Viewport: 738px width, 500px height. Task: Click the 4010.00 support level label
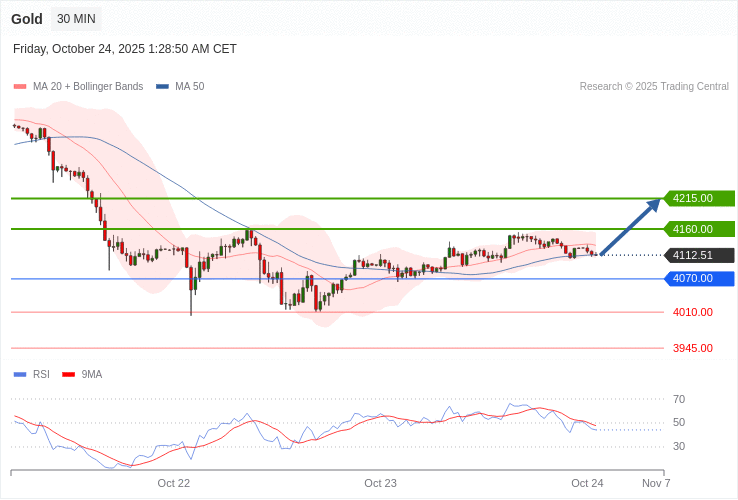click(692, 312)
